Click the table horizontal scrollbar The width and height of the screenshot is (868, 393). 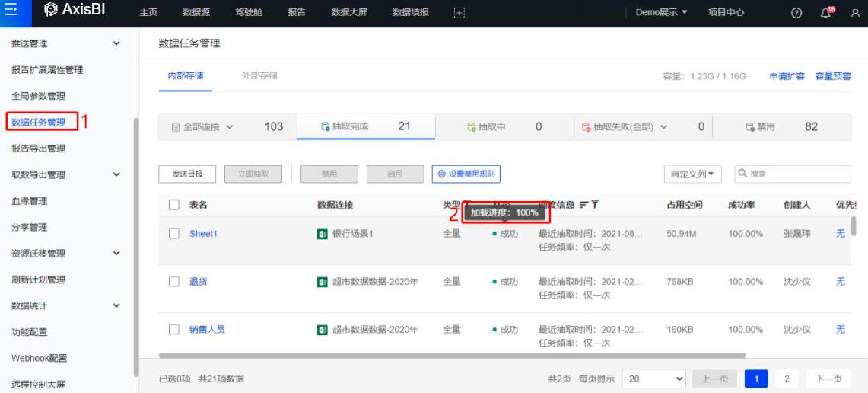coord(453,356)
